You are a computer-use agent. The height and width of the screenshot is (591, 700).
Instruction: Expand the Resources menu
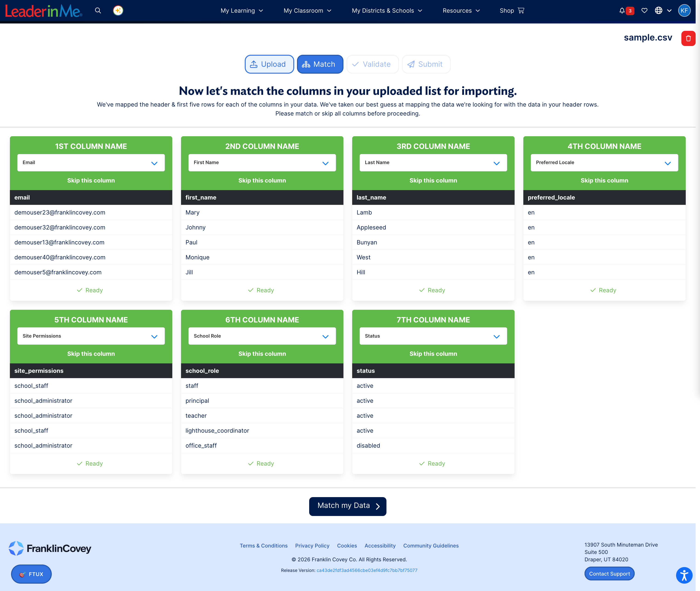pyautogui.click(x=461, y=10)
